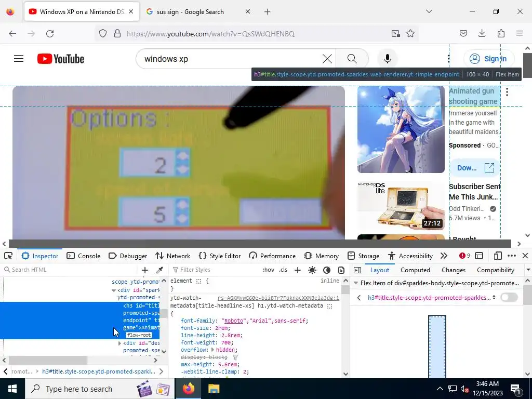Screen dimensions: 532x399
Task: Open the stylesheet source link
Action: tap(278, 298)
